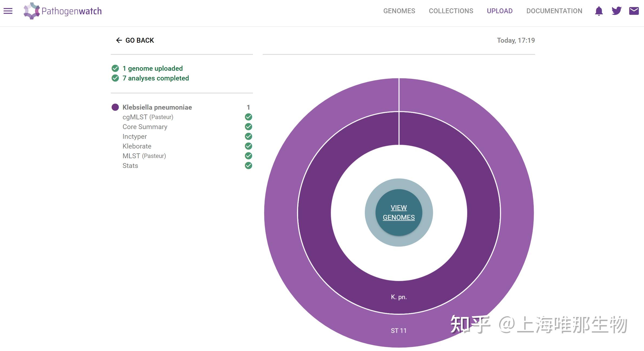Click the green checkmark next to Stats

pos(249,166)
